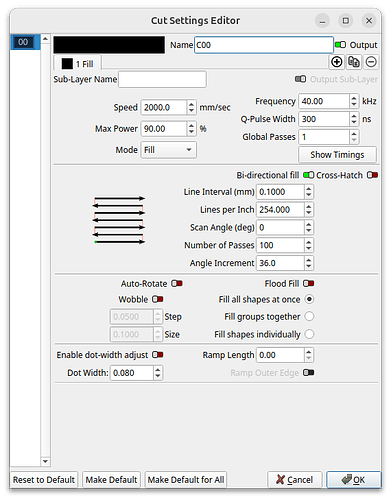
Task: Toggle the Output switch
Action: [x=340, y=45]
